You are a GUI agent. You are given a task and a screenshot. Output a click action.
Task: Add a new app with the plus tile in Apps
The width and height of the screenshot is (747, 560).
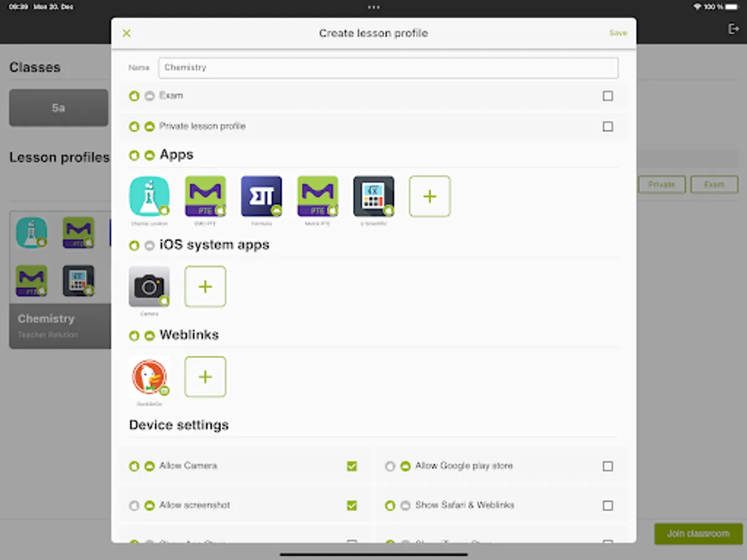point(430,197)
